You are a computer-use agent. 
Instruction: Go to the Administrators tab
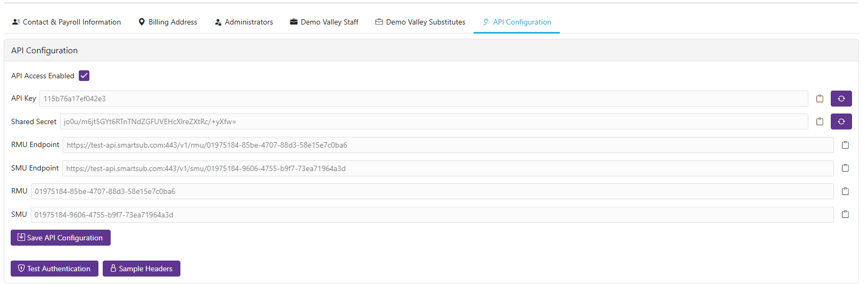tap(244, 22)
